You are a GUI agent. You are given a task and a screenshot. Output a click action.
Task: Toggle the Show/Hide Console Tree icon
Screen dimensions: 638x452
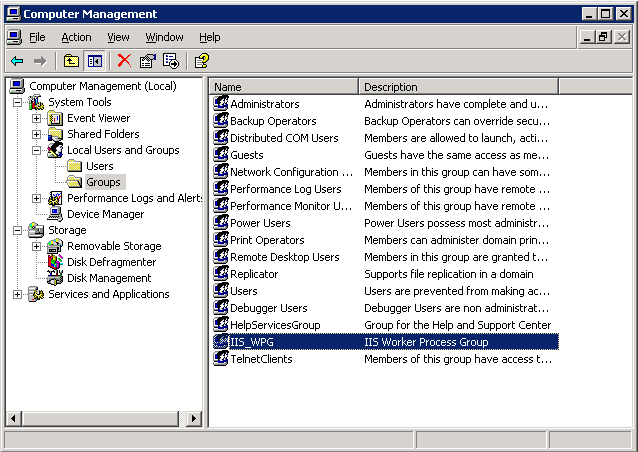coord(94,61)
